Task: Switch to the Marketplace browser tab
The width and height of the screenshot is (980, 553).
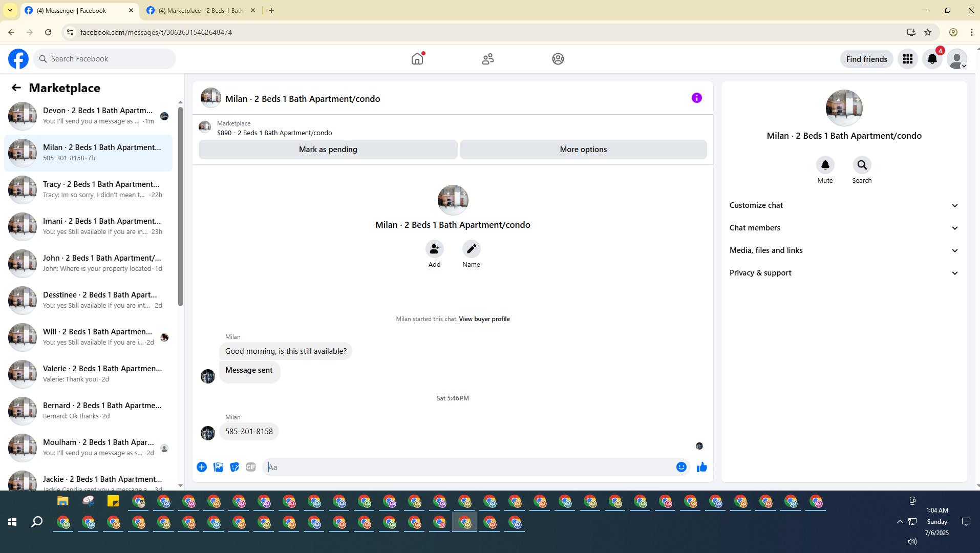Action: [x=201, y=10]
